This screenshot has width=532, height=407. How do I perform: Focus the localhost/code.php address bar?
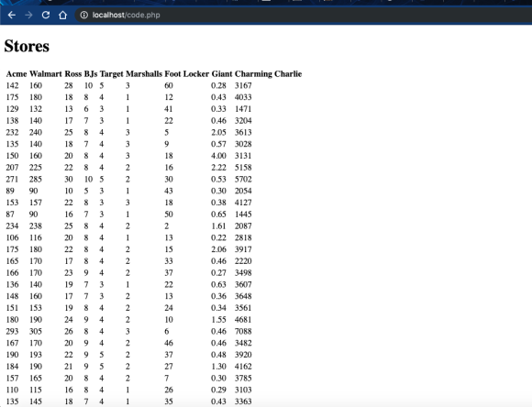302,15
